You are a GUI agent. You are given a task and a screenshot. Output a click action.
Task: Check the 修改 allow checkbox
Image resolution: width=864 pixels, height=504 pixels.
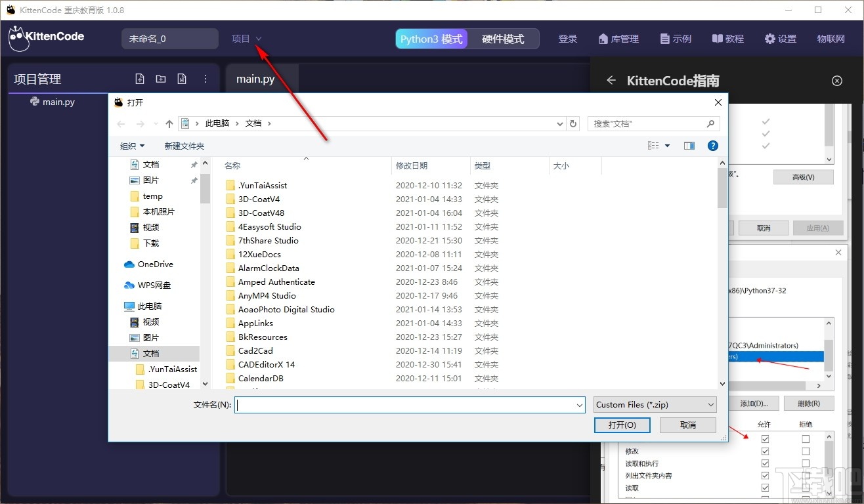pos(765,450)
